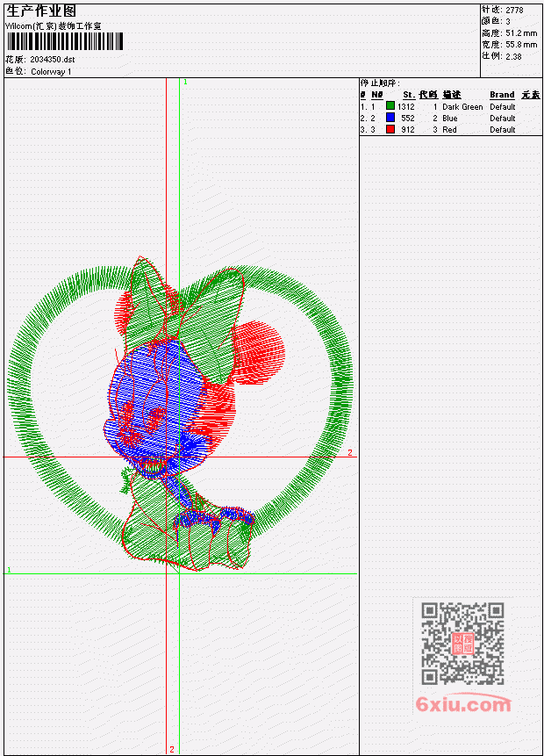
Task: Click the embroidered heart design preview
Action: 180,414
